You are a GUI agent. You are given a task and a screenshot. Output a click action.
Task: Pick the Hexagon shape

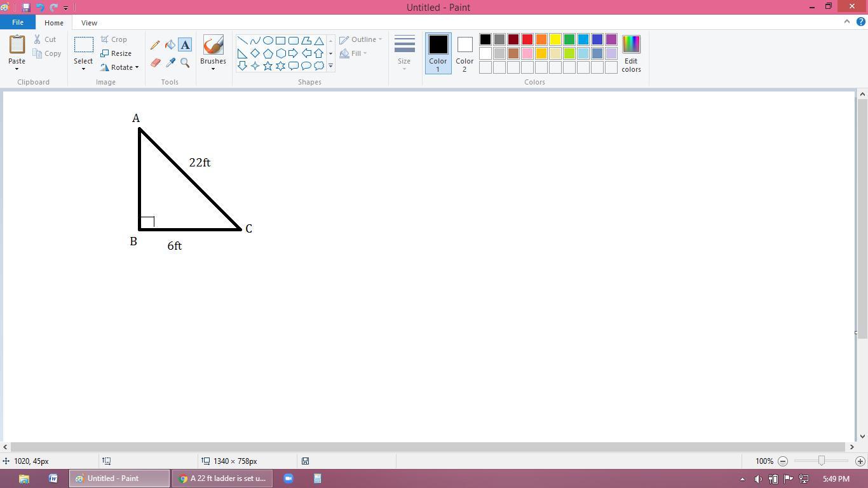click(280, 53)
